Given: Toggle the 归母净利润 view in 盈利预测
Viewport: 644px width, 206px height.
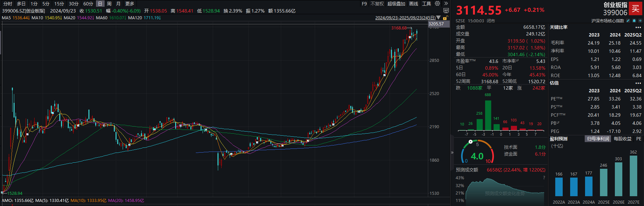Looking at the screenshot, I should [x=598, y=139].
